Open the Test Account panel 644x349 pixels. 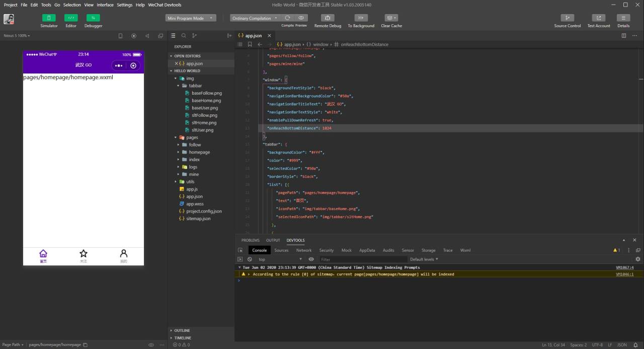coord(598,18)
